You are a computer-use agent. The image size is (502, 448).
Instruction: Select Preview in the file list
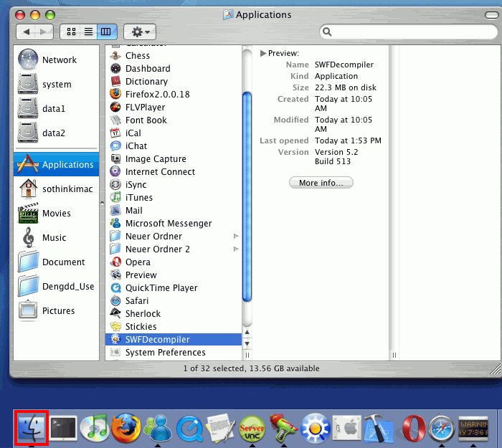(x=174, y=275)
